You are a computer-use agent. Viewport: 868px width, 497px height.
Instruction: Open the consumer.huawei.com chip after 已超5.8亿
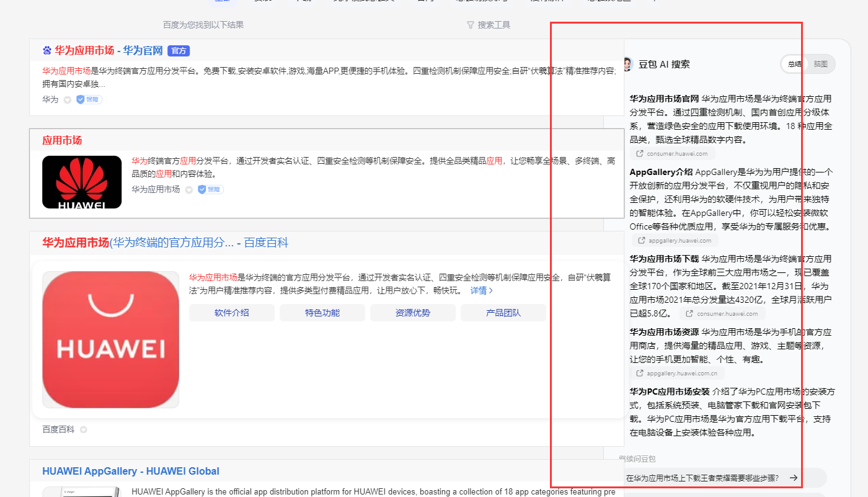click(x=722, y=313)
